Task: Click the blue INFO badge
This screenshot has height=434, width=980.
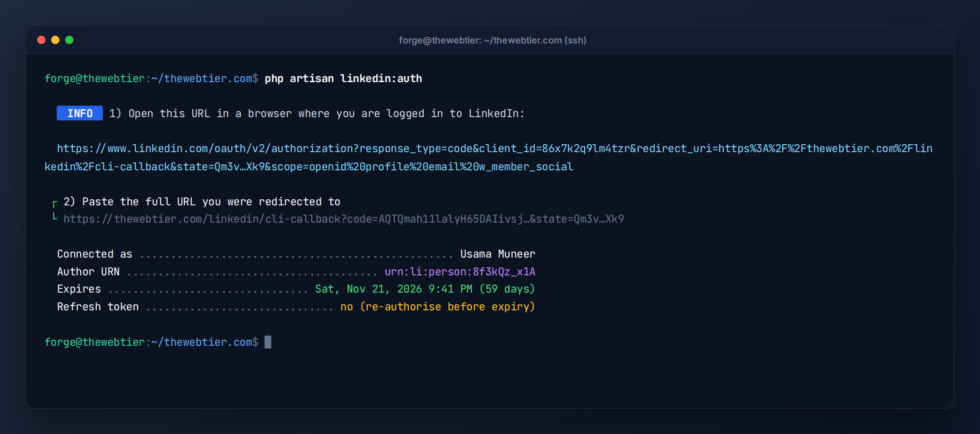Action: [x=80, y=113]
